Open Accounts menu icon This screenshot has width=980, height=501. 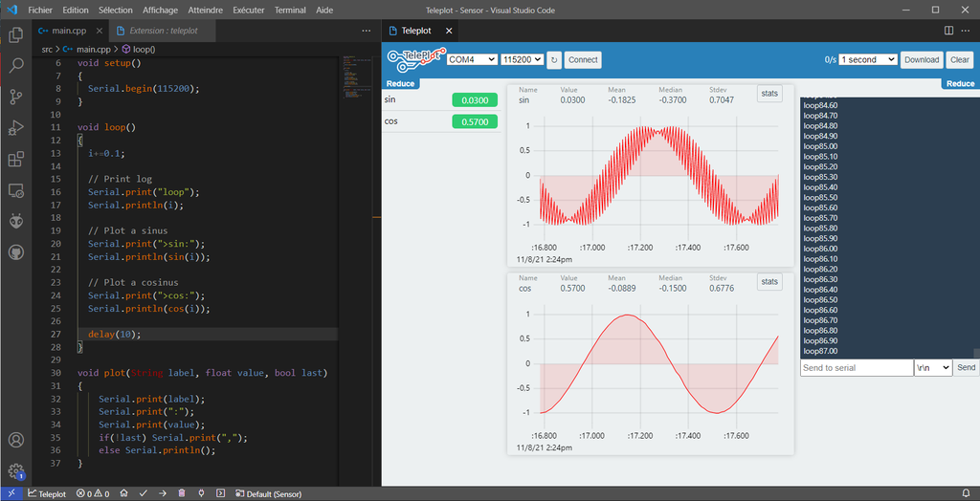(x=16, y=440)
